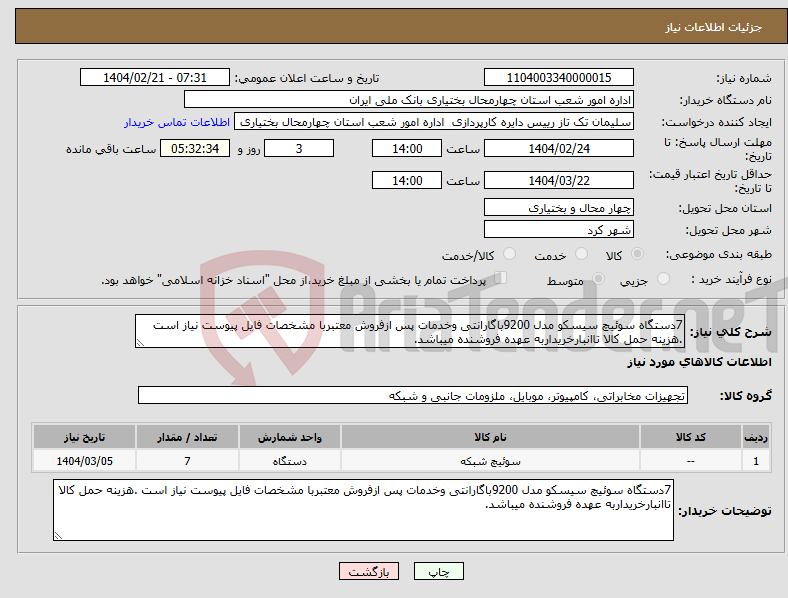This screenshot has width=788, height=598.
Task: Click the request creator field سلیمان تک تاز
Action: pos(434,122)
